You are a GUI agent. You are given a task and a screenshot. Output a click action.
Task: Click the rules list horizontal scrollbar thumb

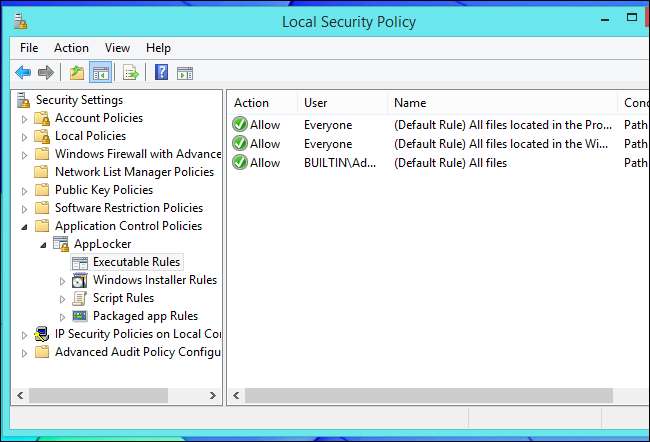tap(429, 396)
